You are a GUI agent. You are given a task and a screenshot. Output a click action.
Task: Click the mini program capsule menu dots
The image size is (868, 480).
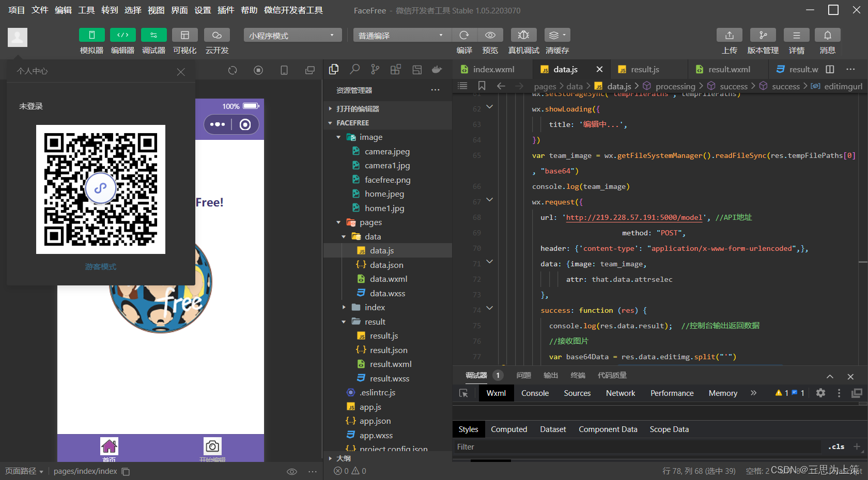tap(218, 124)
